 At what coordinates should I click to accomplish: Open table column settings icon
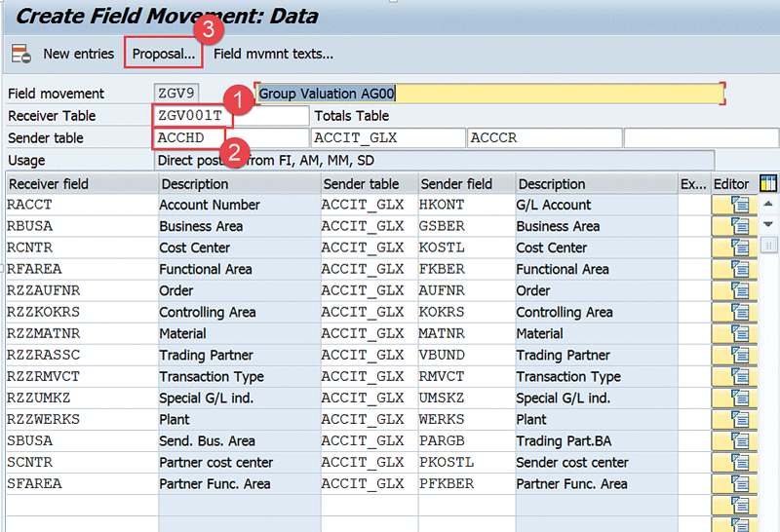point(768,183)
